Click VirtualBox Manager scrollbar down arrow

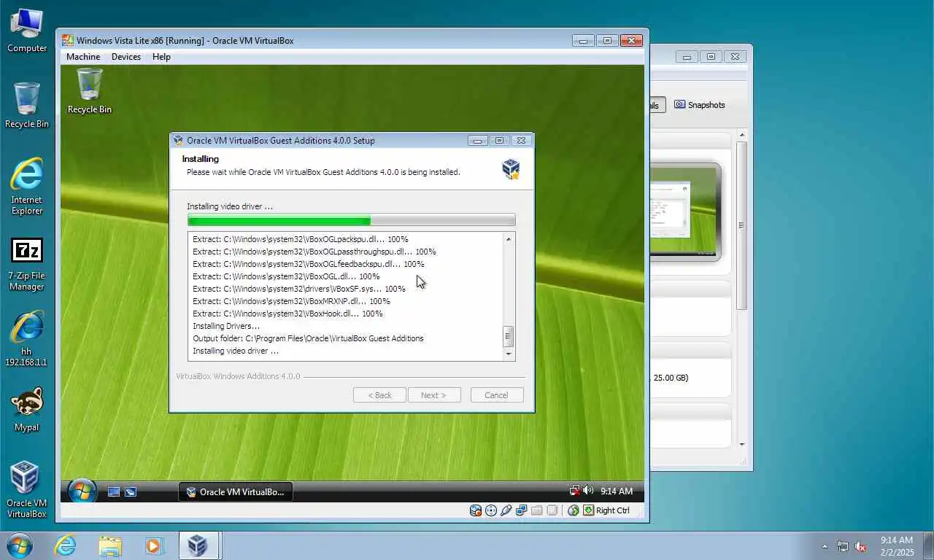pyautogui.click(x=742, y=444)
